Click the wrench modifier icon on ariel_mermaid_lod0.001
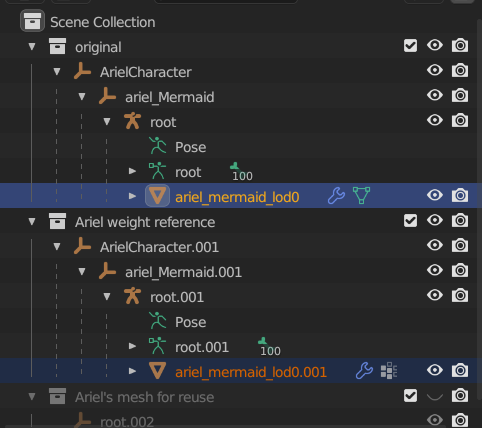Image resolution: width=482 pixels, height=428 pixels. click(x=364, y=371)
